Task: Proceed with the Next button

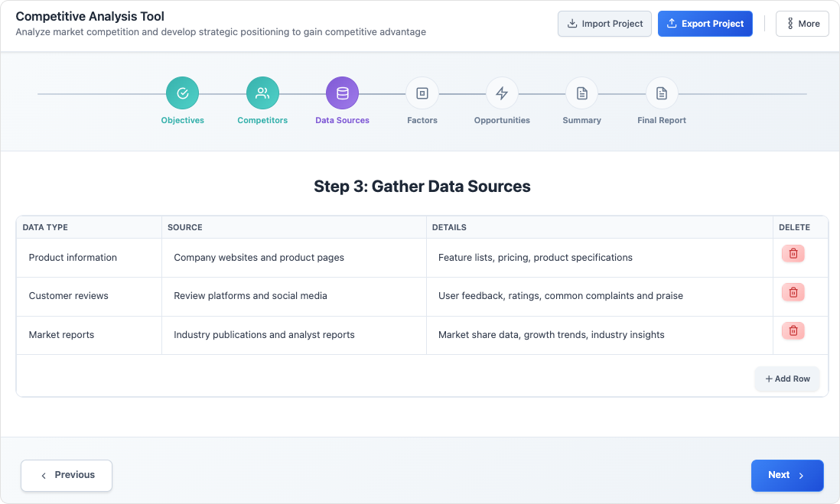Action: [787, 475]
